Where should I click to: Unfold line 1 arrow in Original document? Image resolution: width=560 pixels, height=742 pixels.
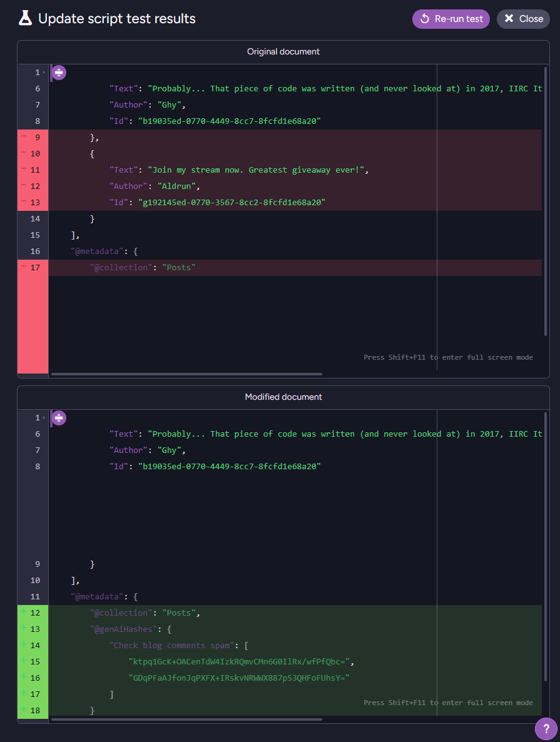click(44, 73)
